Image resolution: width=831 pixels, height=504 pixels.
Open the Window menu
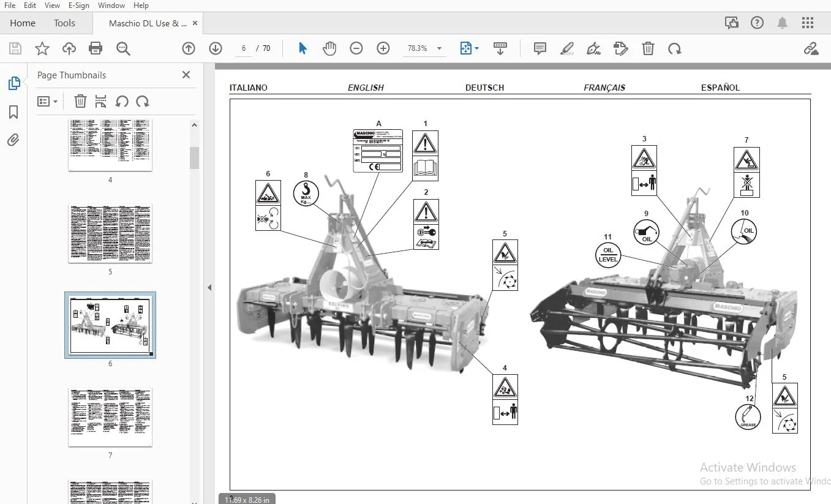pyautogui.click(x=111, y=6)
